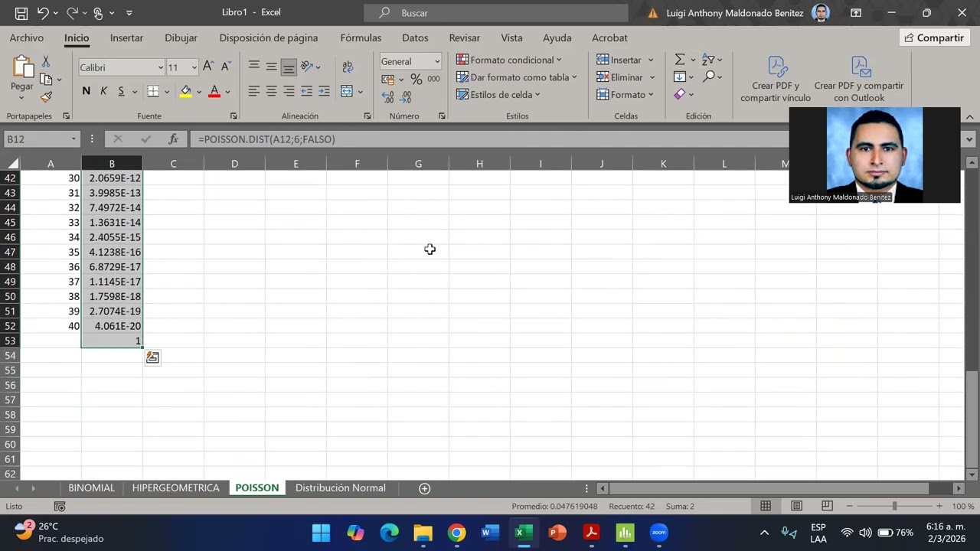Adjust the zoom slider in status bar
Screen dimensions: 980x551
[894, 506]
